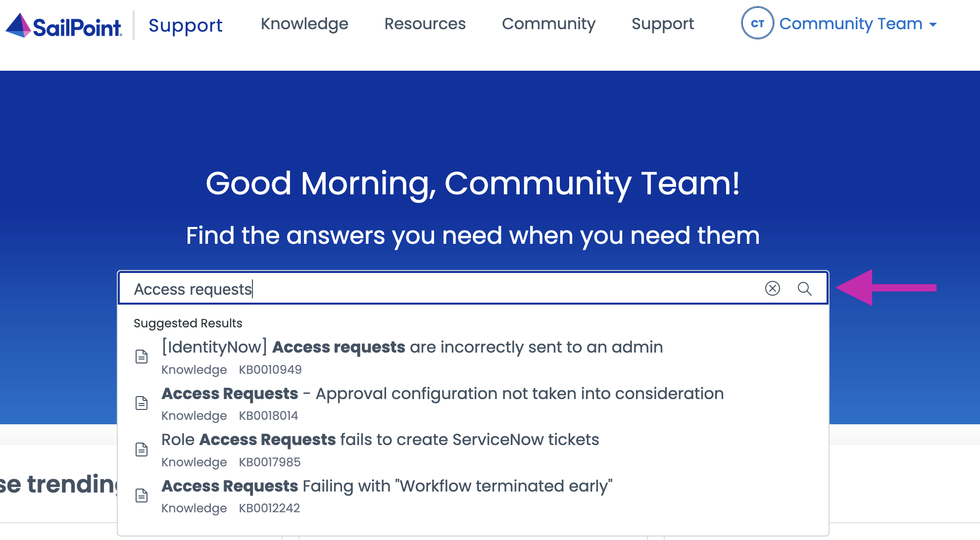The image size is (980, 540).
Task: Click the Support heading next to the logo
Action: pos(185,25)
